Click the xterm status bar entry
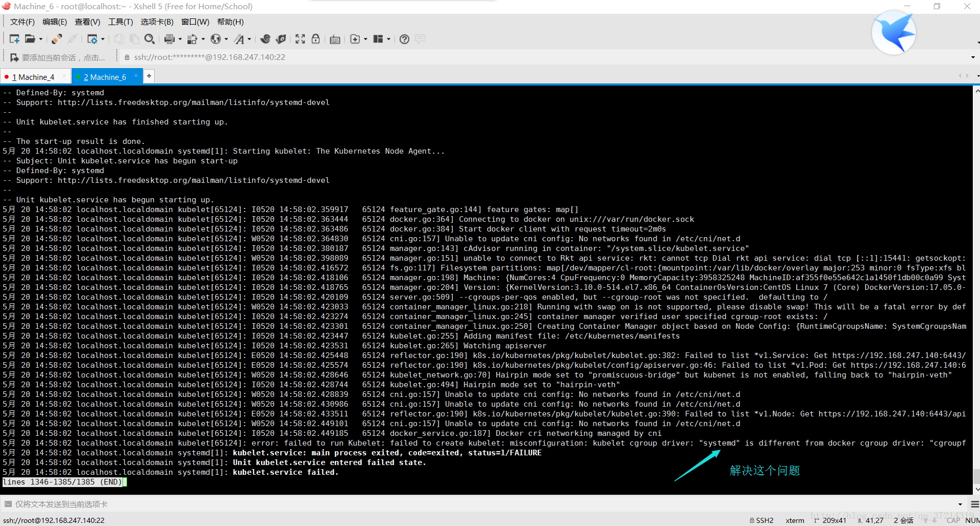This screenshot has height=526, width=980. (x=795, y=520)
